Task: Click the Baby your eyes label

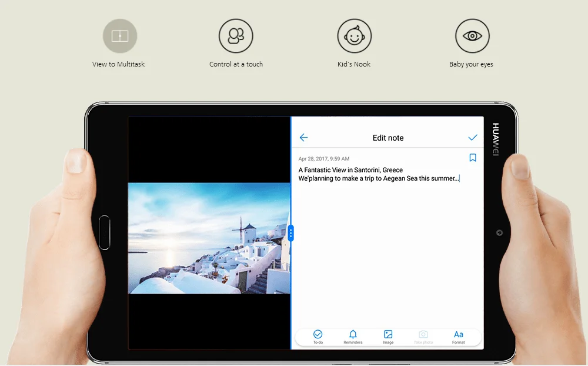Action: click(x=472, y=64)
